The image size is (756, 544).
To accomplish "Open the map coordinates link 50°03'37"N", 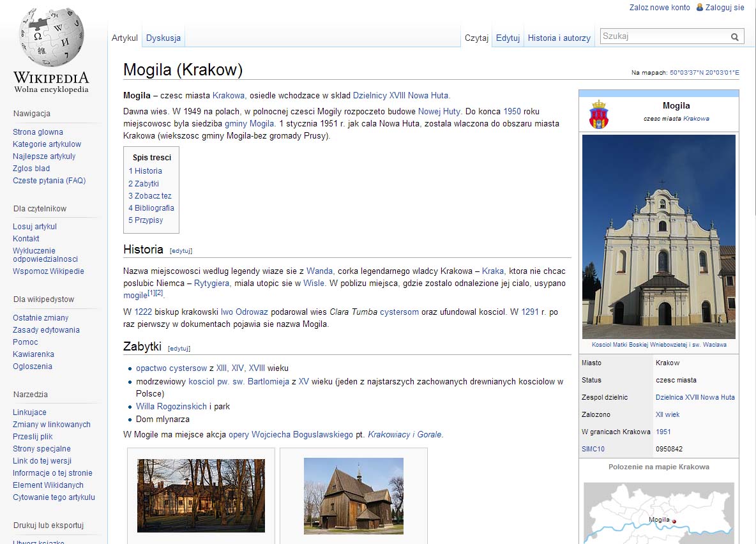I will [x=704, y=73].
